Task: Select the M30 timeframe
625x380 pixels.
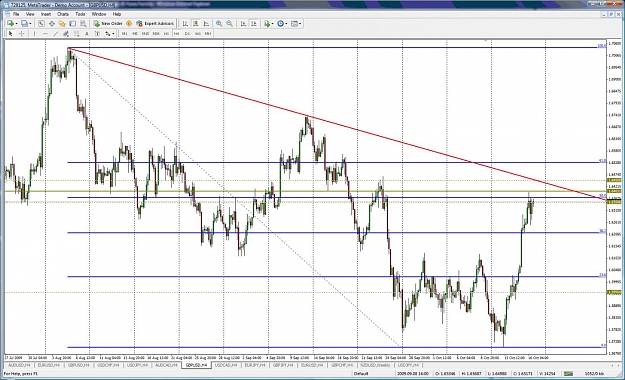Action: pyautogui.click(x=156, y=33)
